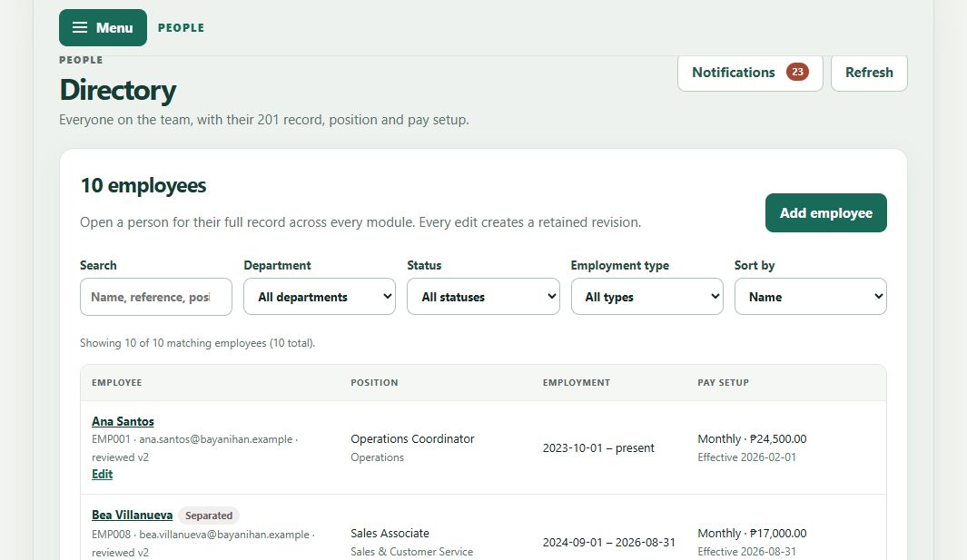Click the Sales Associate position text

(x=390, y=534)
